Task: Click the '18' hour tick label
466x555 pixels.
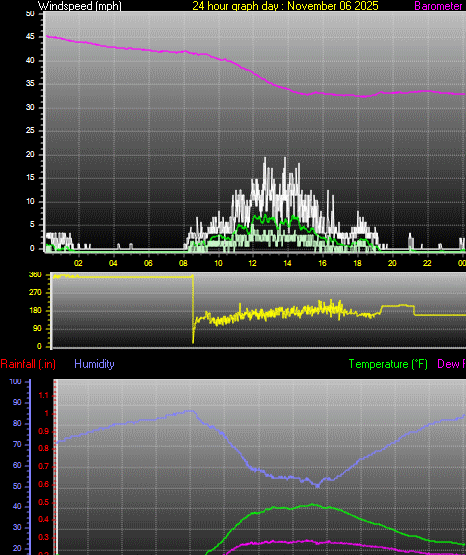Action: pyautogui.click(x=357, y=263)
